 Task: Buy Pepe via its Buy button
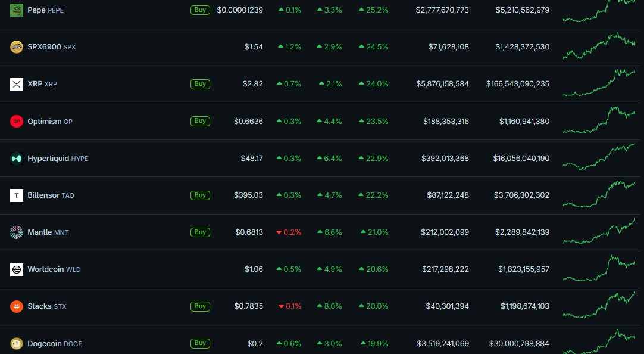click(200, 10)
